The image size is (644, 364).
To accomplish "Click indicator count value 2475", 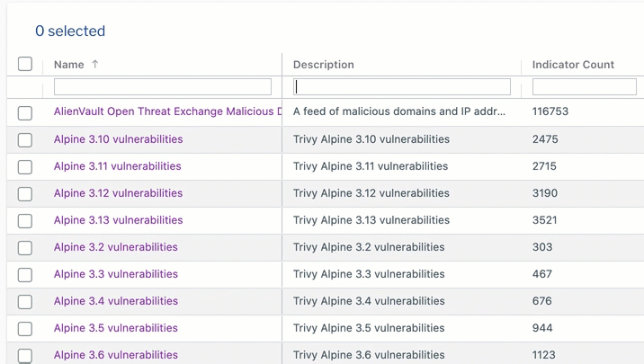I will coord(545,139).
